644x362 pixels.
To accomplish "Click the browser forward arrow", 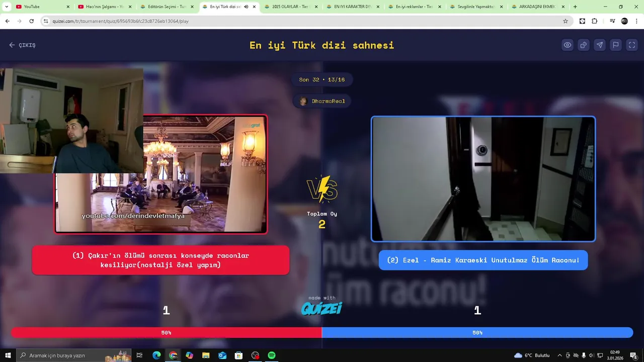I will click(19, 21).
